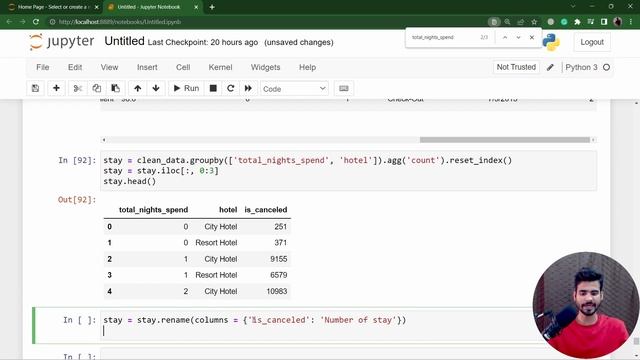Move selected cell up with the arrow icon
640x360 pixels.
click(138, 88)
